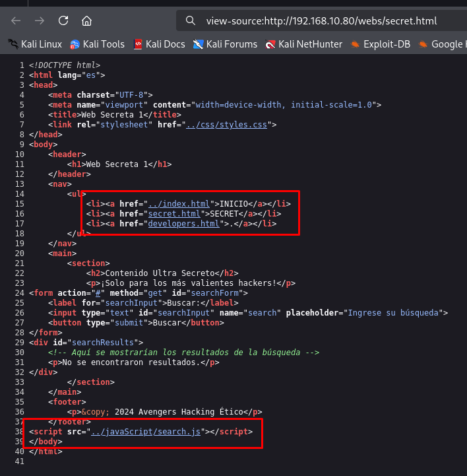Click the searchResults id value
Image resolution: width=467 pixels, height=476 pixels.
point(102,343)
